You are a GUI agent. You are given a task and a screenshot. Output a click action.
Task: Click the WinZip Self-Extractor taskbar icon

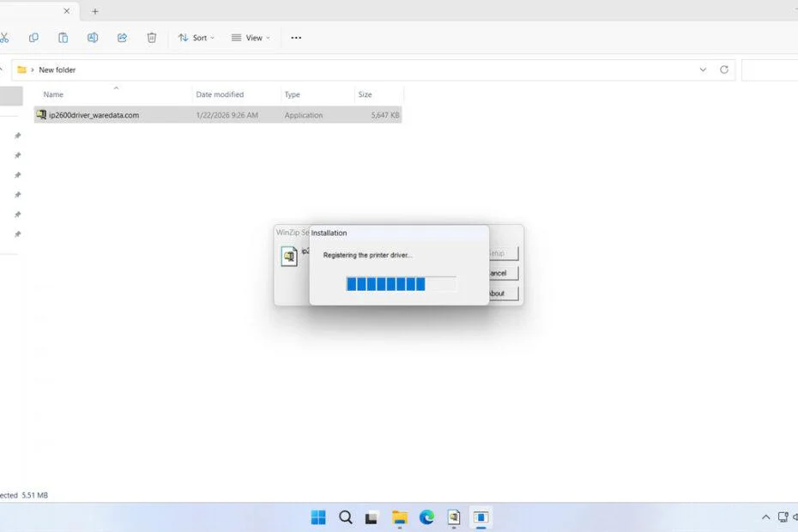pyautogui.click(x=454, y=517)
